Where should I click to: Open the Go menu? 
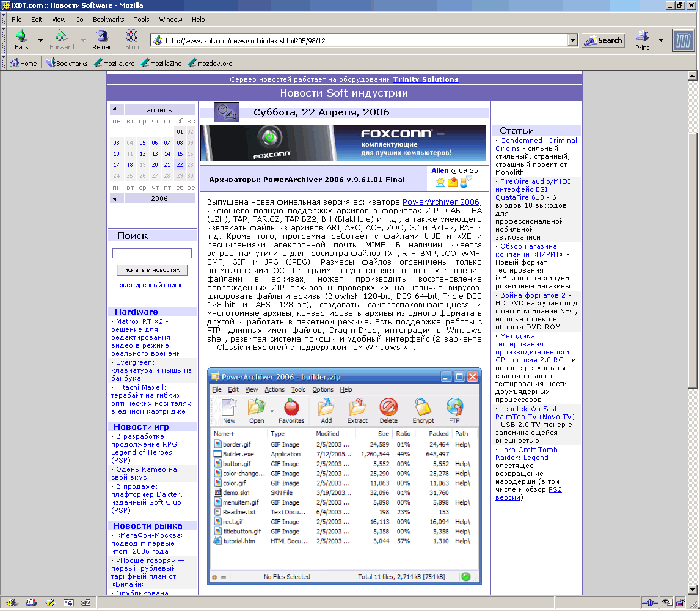click(79, 20)
